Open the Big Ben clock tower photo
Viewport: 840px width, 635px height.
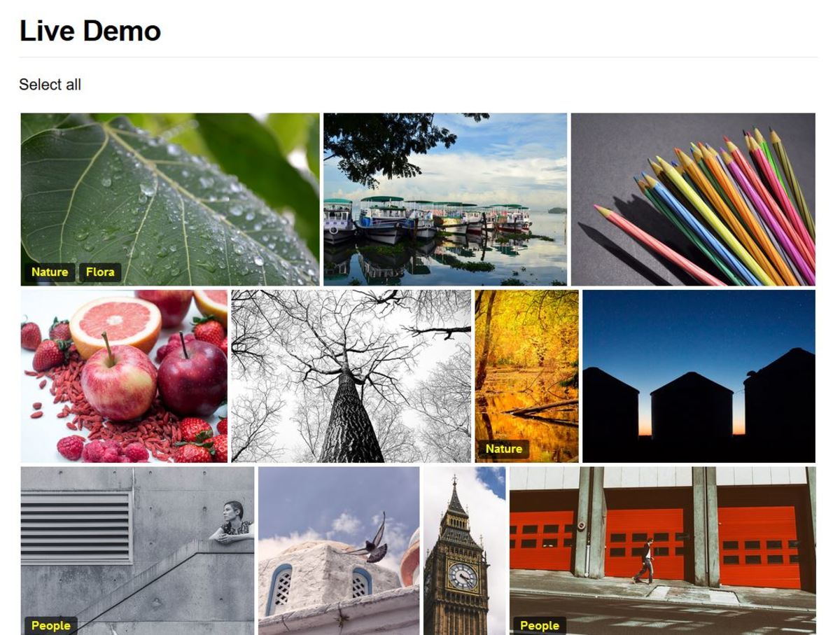pos(465,551)
